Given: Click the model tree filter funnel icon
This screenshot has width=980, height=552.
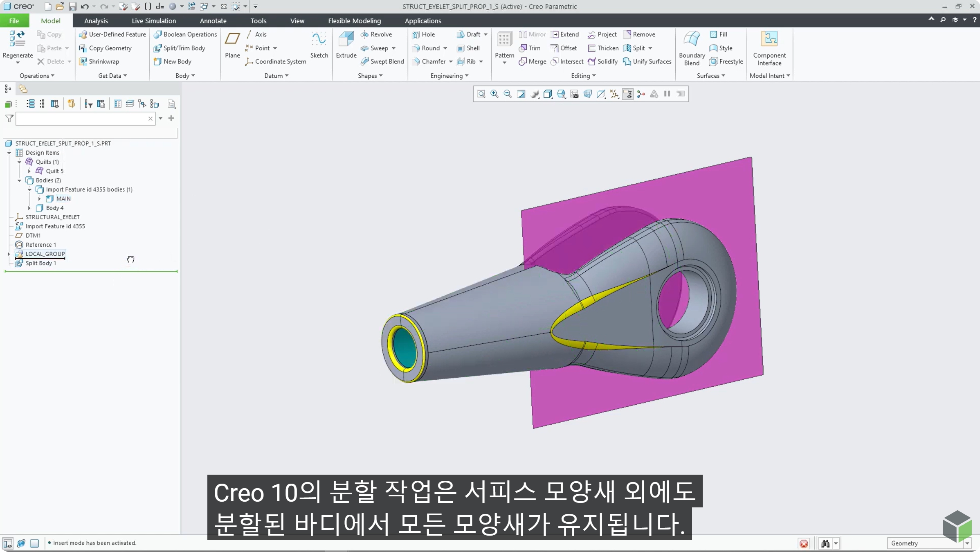Looking at the screenshot, I should (9, 119).
